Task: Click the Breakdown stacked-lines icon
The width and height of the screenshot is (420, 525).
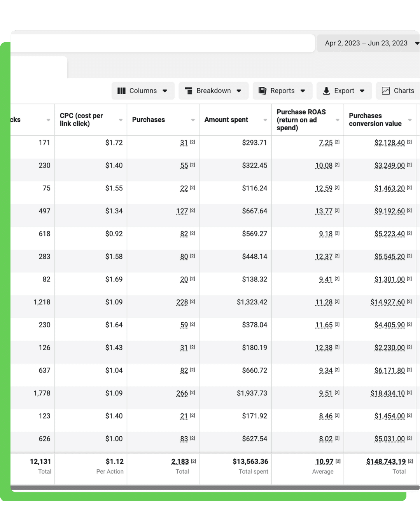Action: 189,91
